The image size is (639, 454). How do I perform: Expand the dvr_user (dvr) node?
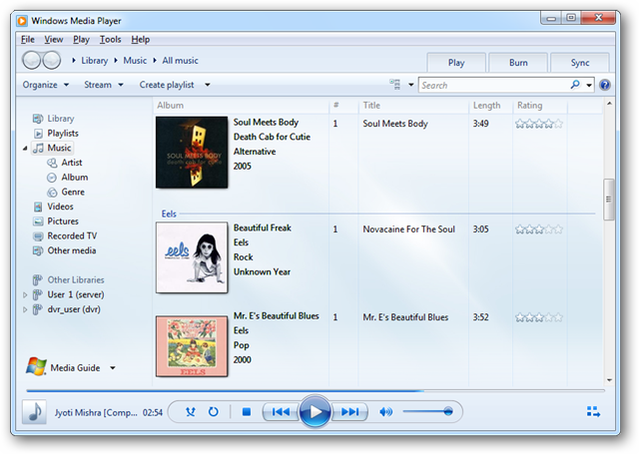25,310
